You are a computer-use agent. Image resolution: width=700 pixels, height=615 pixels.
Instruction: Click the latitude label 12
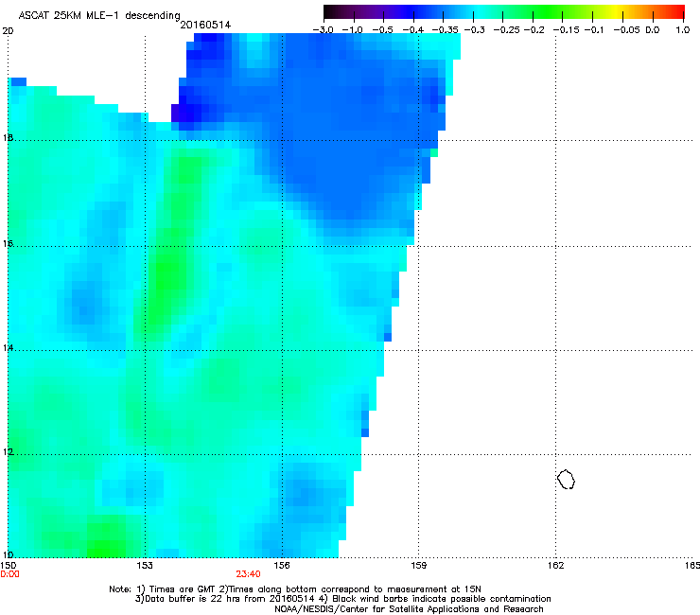click(x=8, y=452)
